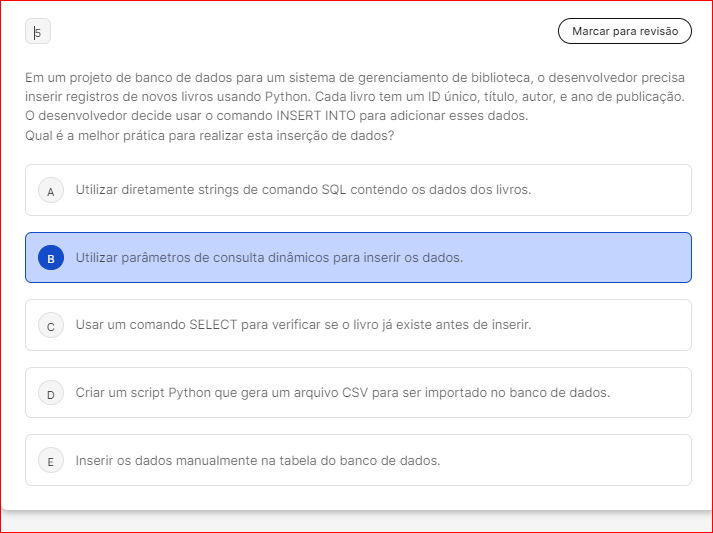This screenshot has height=533, width=713.
Task: Click the words 'banco de dados' in option E
Action: [x=394, y=461]
